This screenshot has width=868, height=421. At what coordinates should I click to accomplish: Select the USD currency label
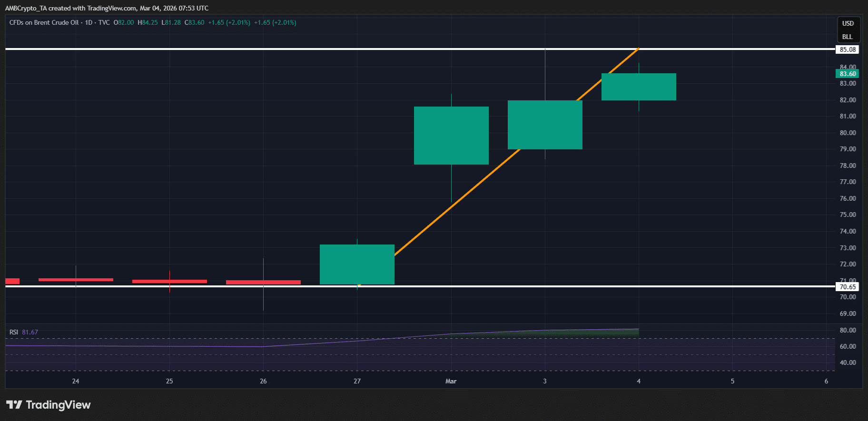pyautogui.click(x=848, y=23)
